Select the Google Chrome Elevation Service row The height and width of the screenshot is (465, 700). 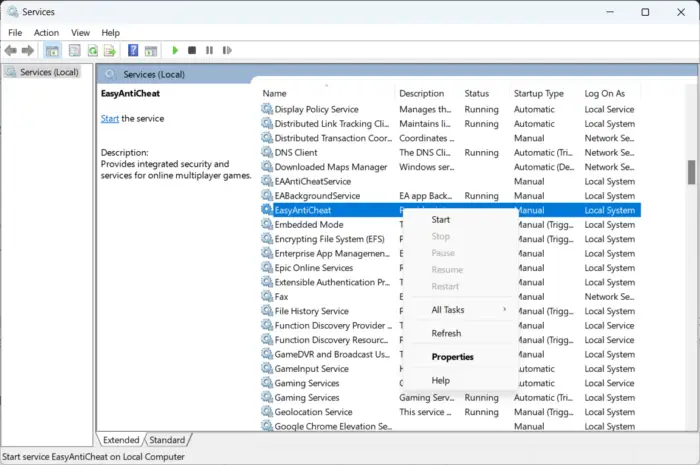click(x=450, y=425)
